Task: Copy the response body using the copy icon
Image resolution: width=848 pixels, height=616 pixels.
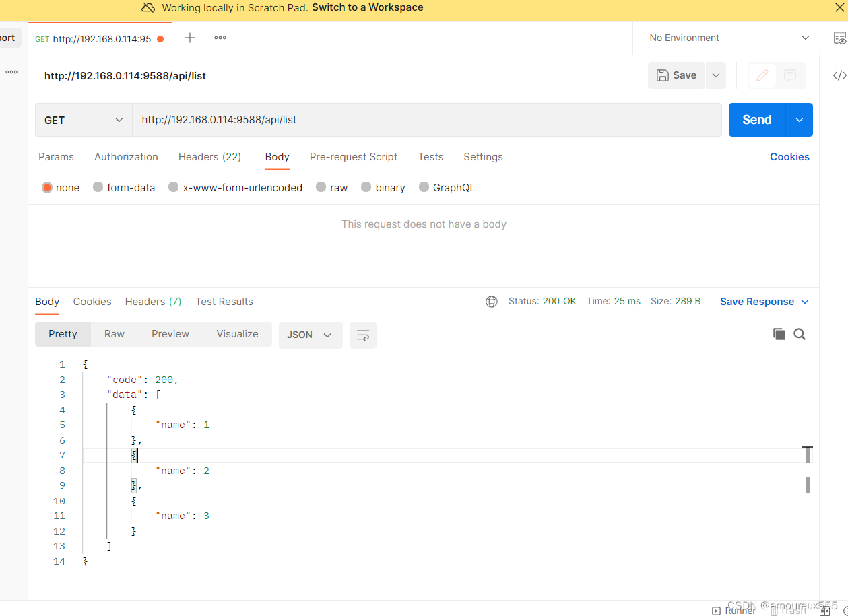Action: pyautogui.click(x=779, y=334)
